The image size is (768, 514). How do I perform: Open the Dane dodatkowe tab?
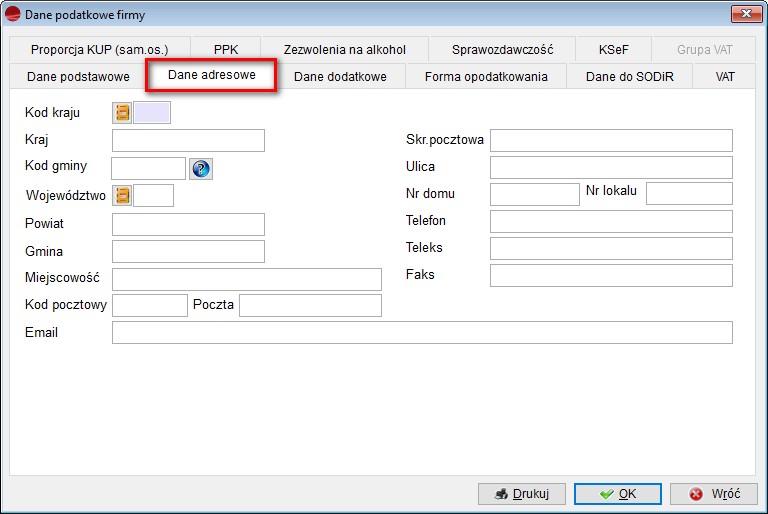340,77
